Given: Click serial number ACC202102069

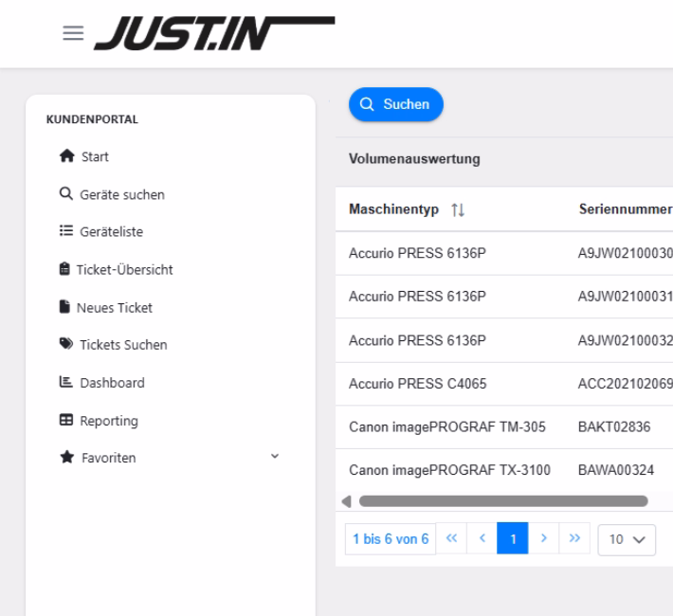Looking at the screenshot, I should (626, 383).
